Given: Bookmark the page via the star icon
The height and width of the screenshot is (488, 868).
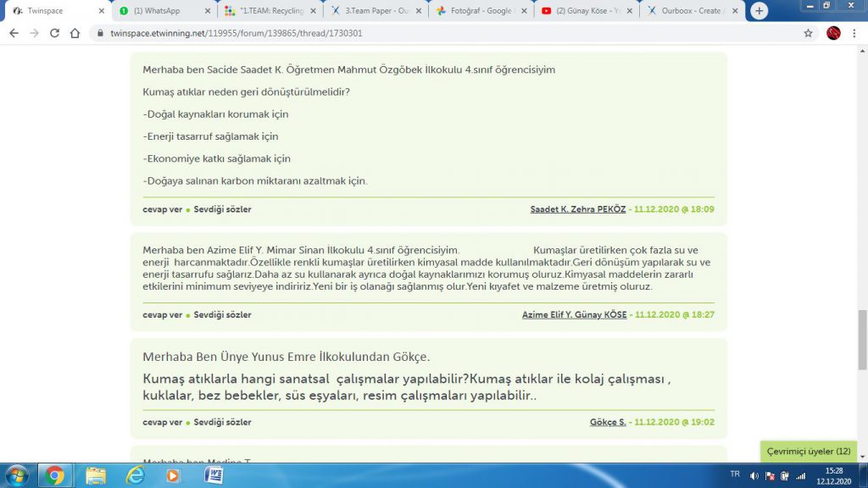Looking at the screenshot, I should (x=806, y=34).
